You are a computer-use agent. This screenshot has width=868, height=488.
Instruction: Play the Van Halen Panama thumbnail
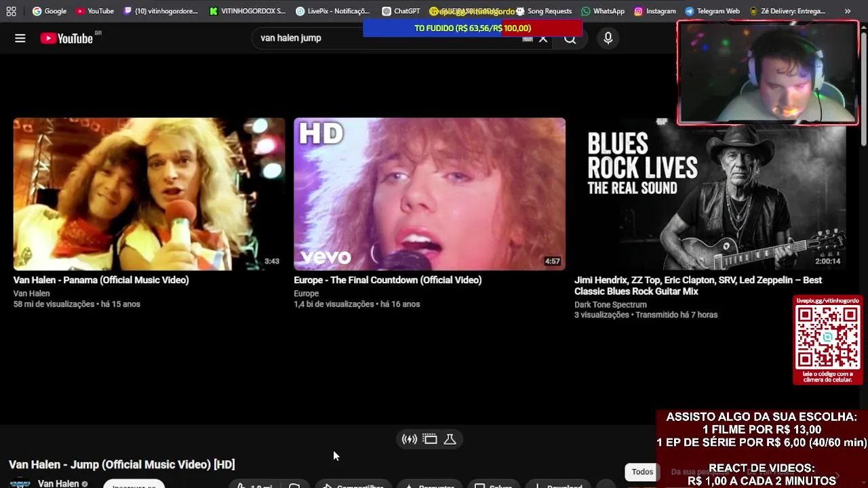pyautogui.click(x=149, y=194)
